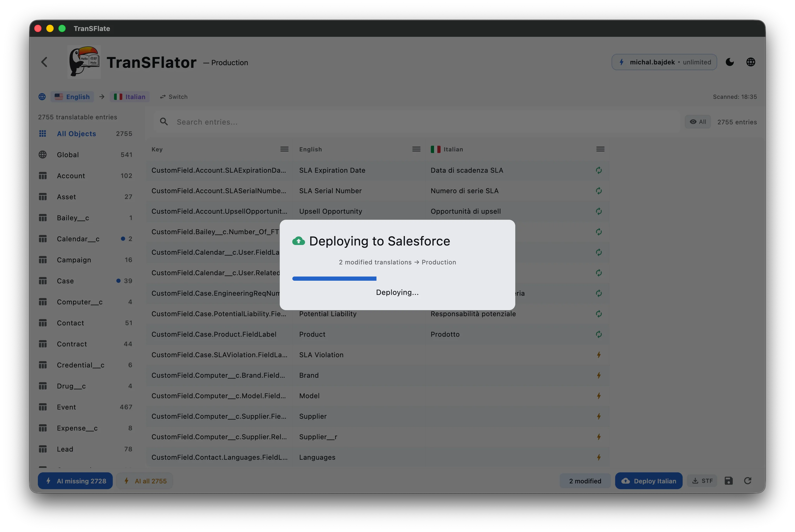The width and height of the screenshot is (795, 532).
Task: Click the lightning icon on the SLA Violation row
Action: (599, 355)
